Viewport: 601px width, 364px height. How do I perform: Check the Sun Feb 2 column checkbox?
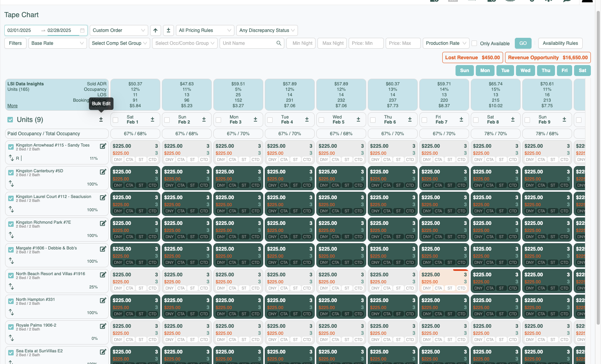tap(167, 120)
